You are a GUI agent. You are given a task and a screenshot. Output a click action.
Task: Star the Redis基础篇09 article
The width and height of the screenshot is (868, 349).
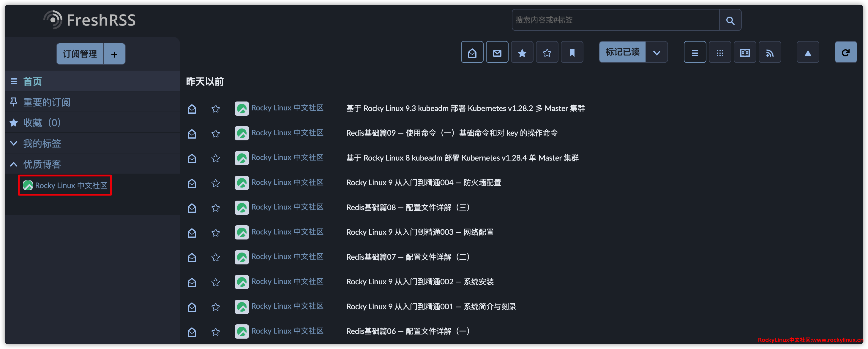click(x=215, y=134)
